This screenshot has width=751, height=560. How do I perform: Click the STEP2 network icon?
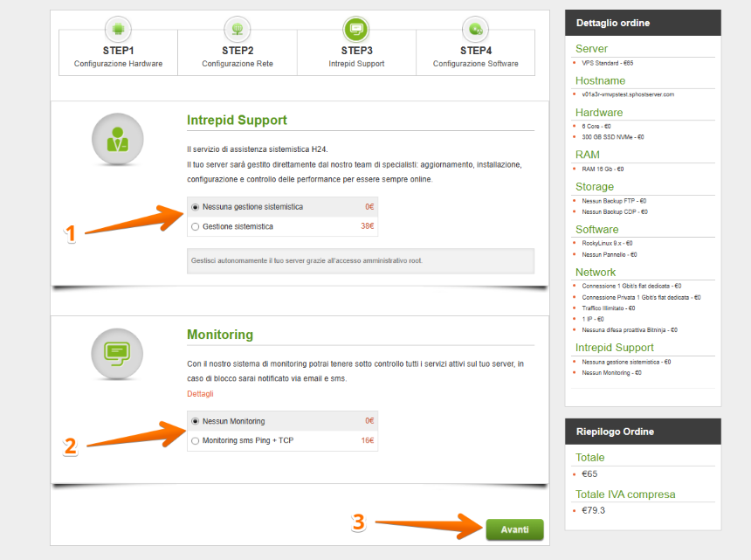[x=238, y=29]
